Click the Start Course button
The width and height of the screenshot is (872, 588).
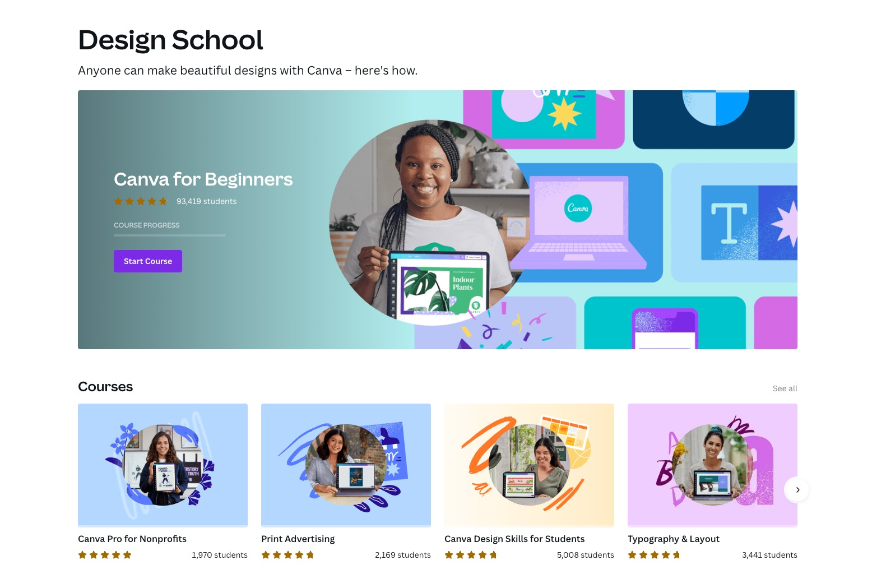pyautogui.click(x=148, y=261)
